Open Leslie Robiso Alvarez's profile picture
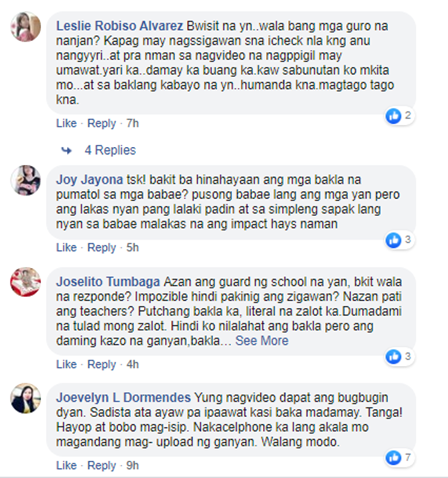Image resolution: width=448 pixels, height=478 pixels. click(26, 27)
